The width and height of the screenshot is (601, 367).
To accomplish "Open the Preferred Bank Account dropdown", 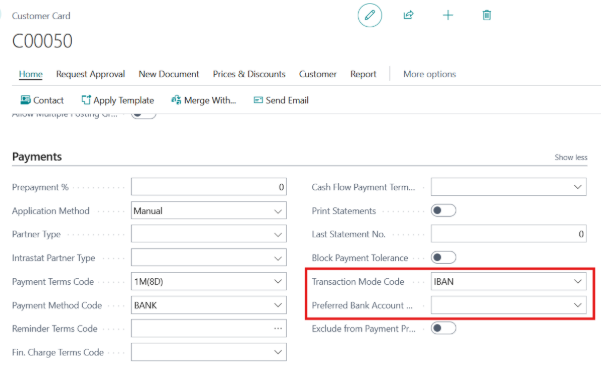I will (578, 305).
